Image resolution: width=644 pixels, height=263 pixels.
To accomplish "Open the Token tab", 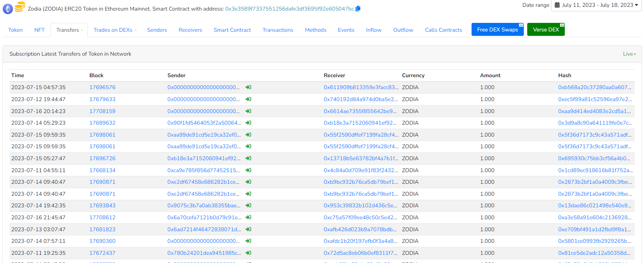I will pos(15,30).
